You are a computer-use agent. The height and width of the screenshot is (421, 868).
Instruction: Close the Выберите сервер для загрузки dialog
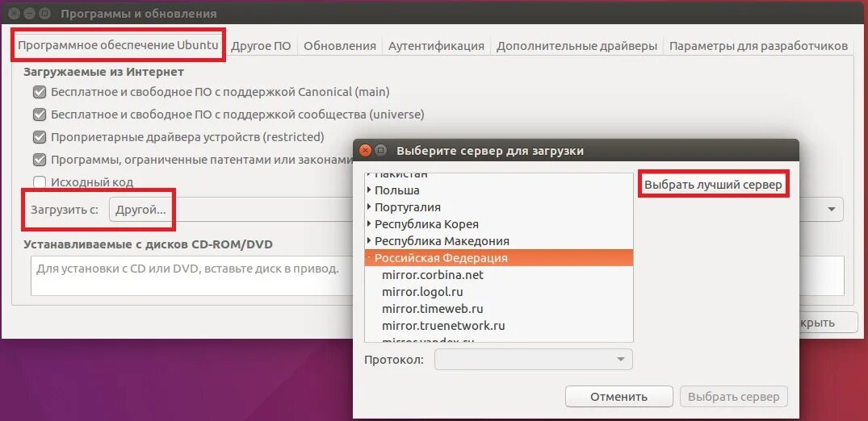[x=365, y=151]
